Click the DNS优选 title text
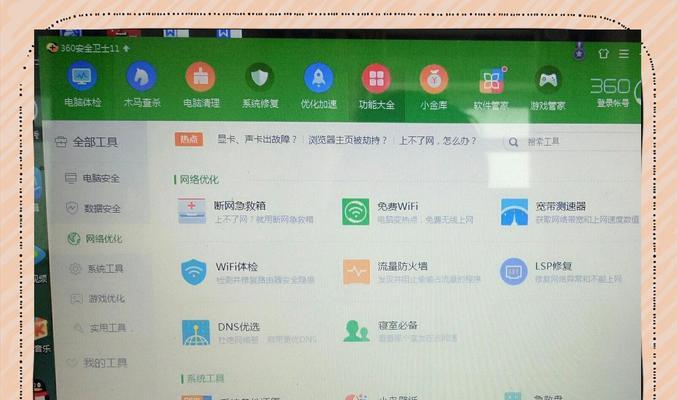Screen dimensions: 677x400 click(x=239, y=327)
